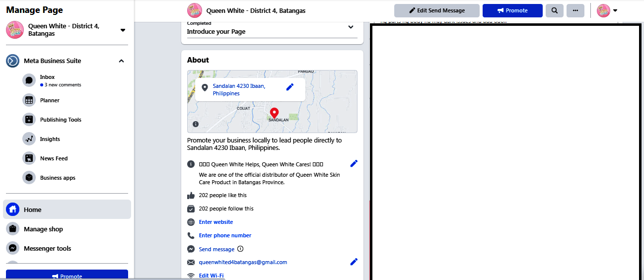644x280 pixels.
Task: Open the page switcher dropdown arrow in sidebar
Action: 123,30
